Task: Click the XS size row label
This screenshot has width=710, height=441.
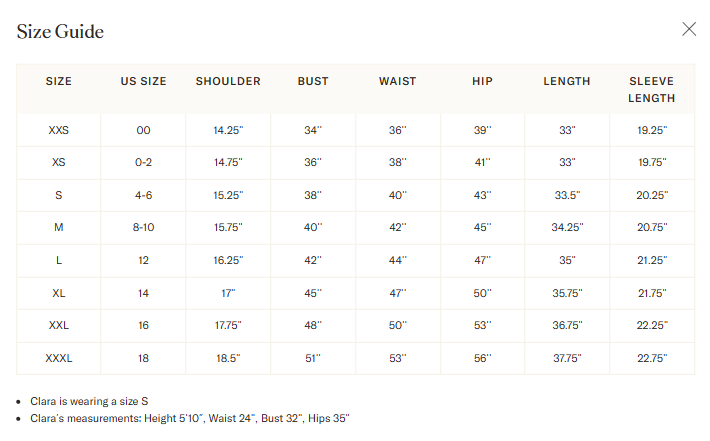Action: pyautogui.click(x=58, y=162)
